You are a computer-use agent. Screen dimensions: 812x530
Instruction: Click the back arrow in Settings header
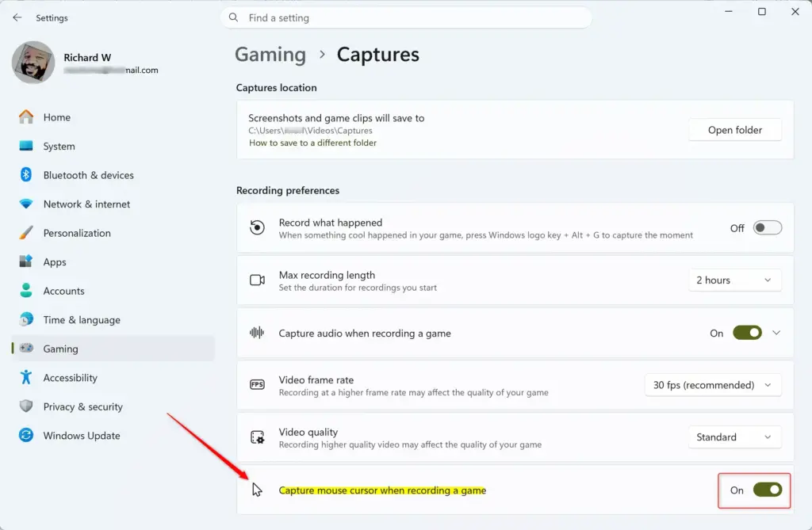(17, 17)
